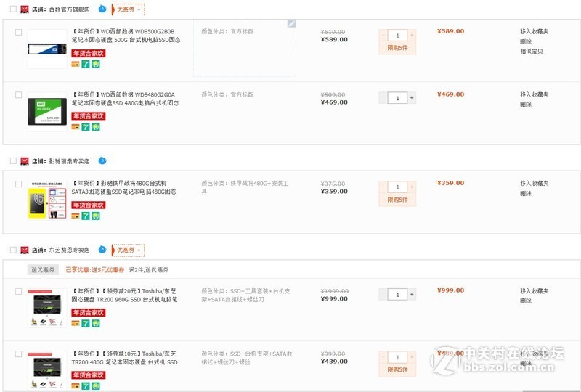Select the Toshiba TR200 480G item checkbox
This screenshot has width=581, height=392.
19,354
